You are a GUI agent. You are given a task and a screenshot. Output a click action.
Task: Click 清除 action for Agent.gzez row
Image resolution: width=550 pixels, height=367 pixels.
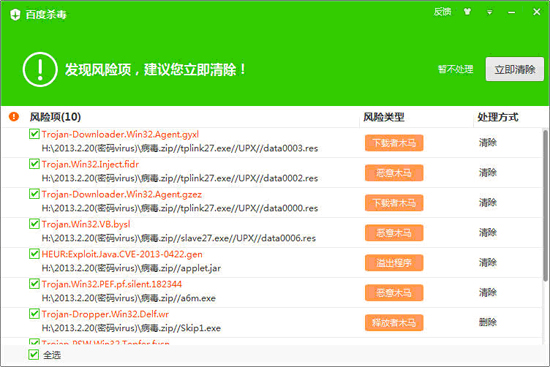488,202
